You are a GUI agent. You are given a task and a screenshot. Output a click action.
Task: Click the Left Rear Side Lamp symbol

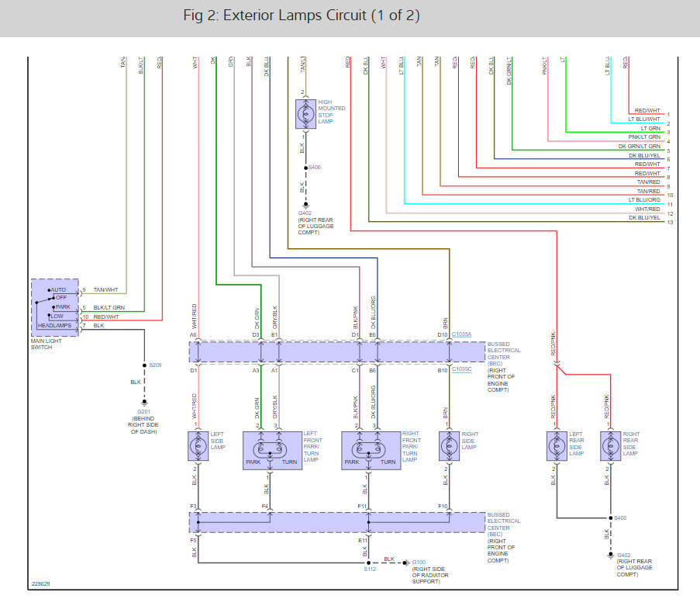[x=557, y=446]
